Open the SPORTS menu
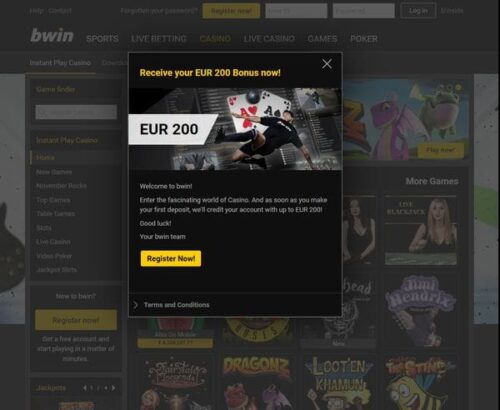Viewport: 500px width, 410px height. [x=102, y=39]
